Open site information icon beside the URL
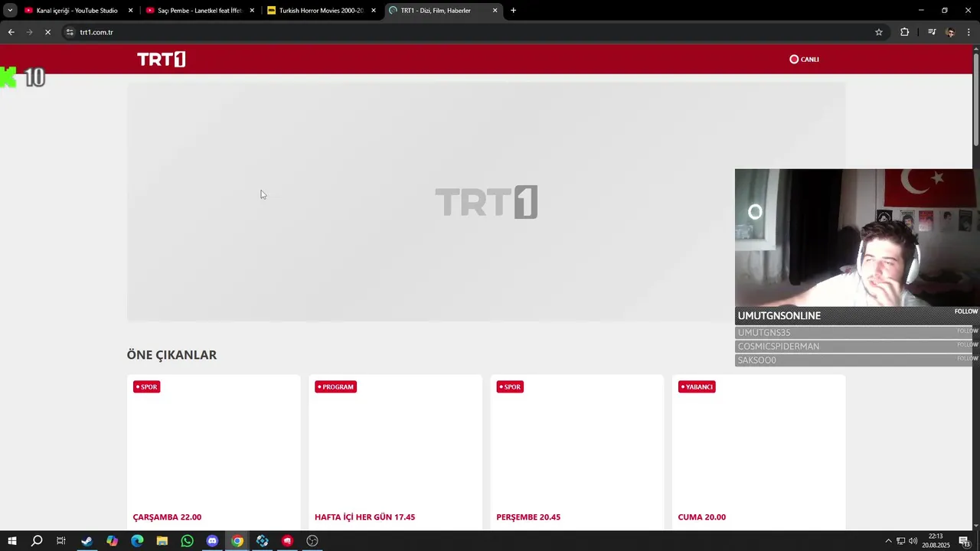 pyautogui.click(x=70, y=32)
